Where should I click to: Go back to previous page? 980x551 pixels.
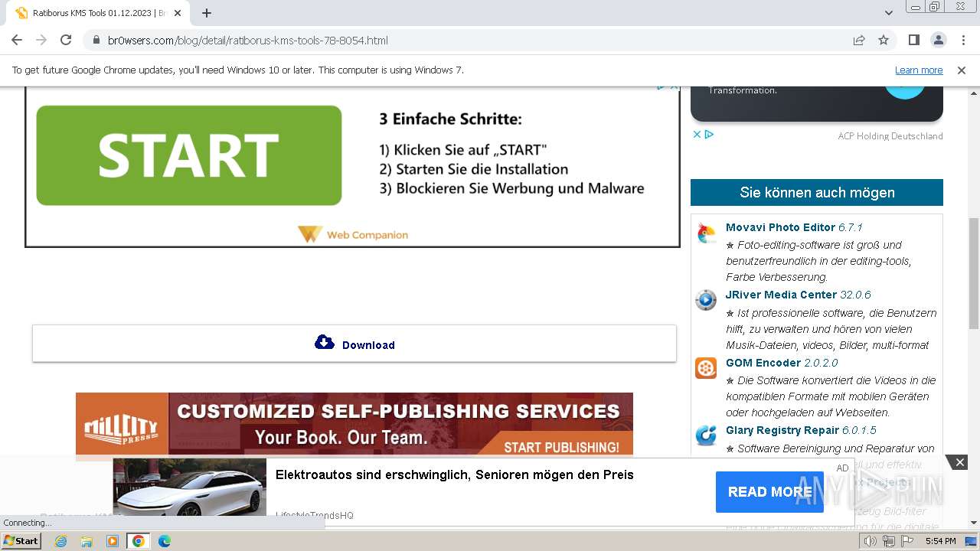click(x=17, y=40)
